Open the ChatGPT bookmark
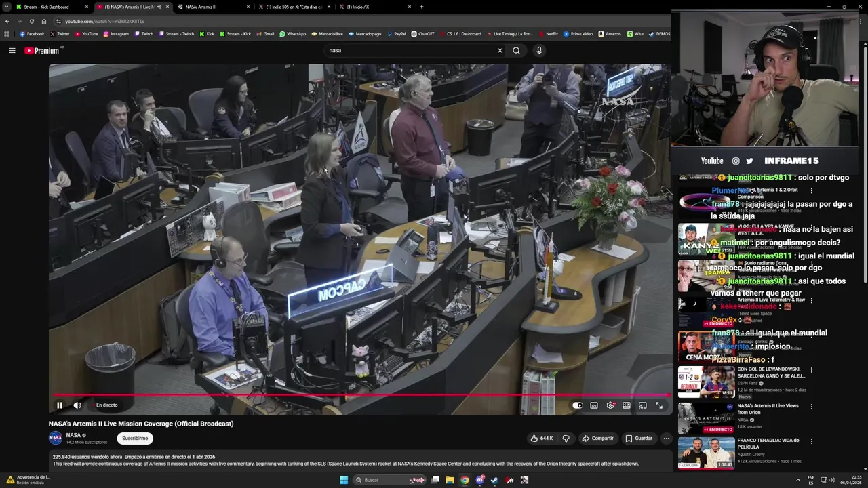 pos(423,33)
